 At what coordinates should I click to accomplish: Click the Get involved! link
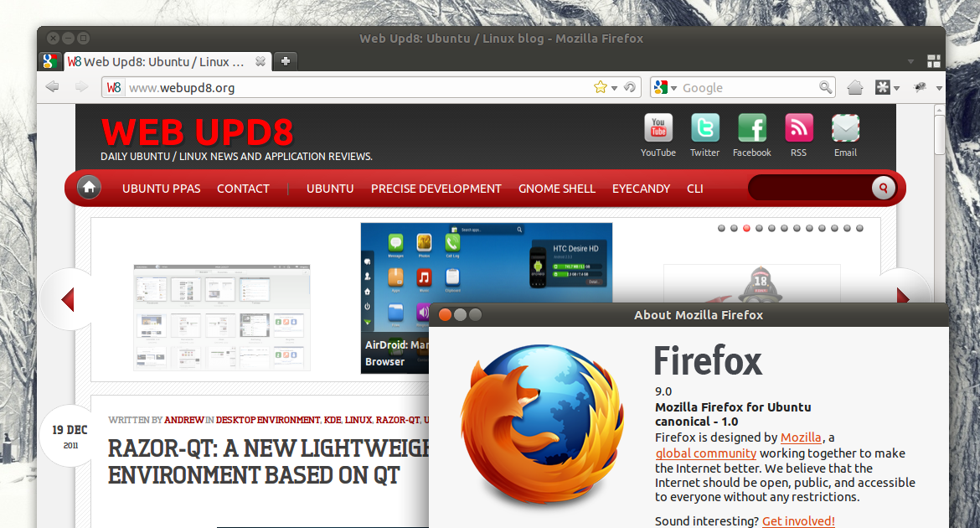click(798, 520)
